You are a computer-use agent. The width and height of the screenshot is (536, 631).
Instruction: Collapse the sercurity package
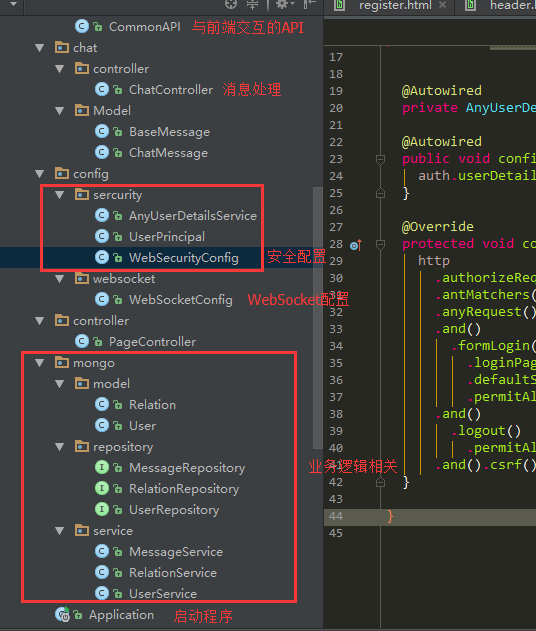click(x=60, y=195)
